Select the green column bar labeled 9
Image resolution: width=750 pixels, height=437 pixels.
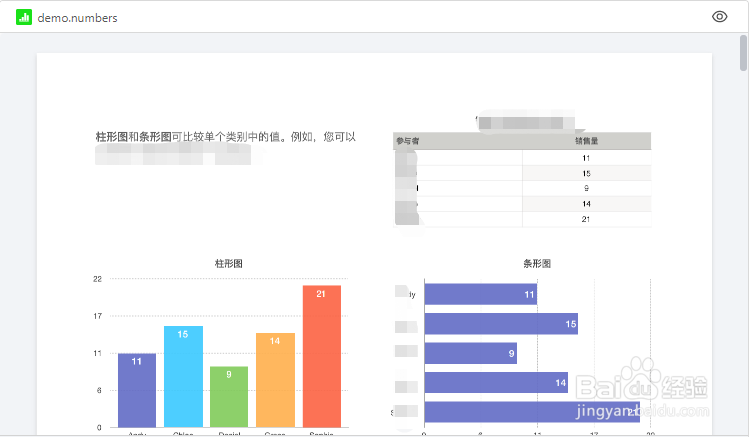(229, 396)
